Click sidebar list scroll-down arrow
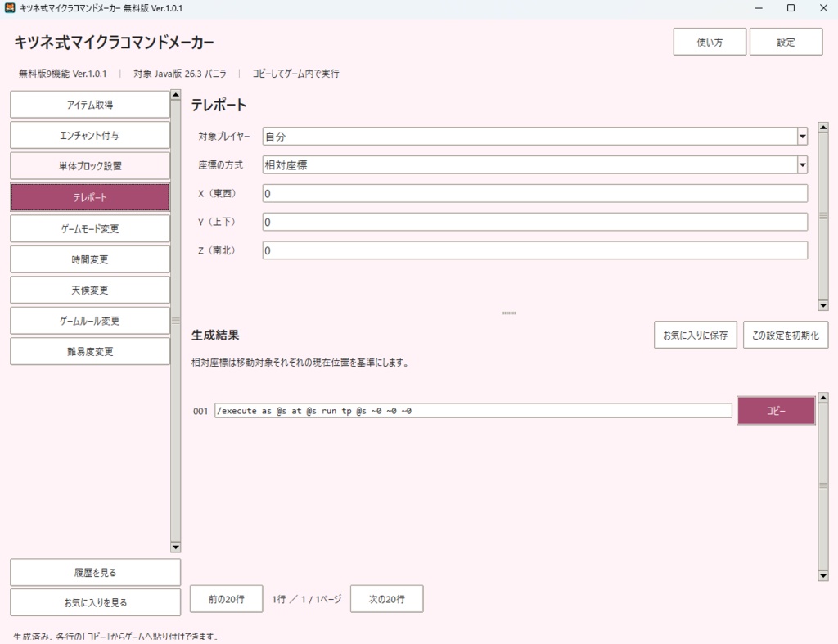This screenshot has width=838, height=644. [175, 547]
